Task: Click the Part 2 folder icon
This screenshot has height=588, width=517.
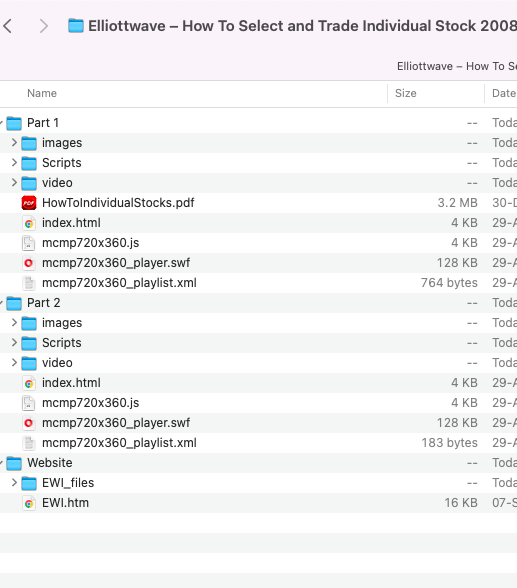Action: point(14,303)
